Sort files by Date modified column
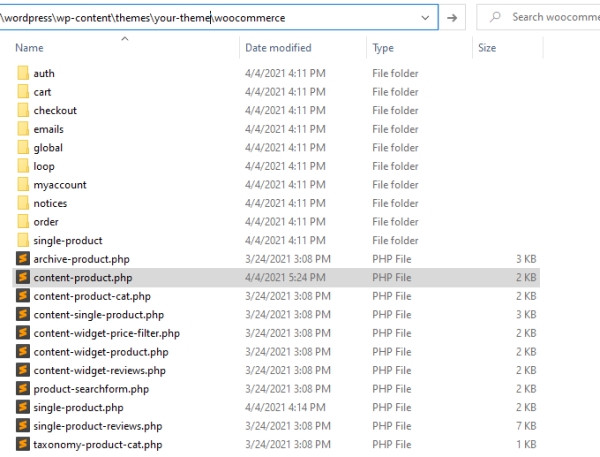 278,48
